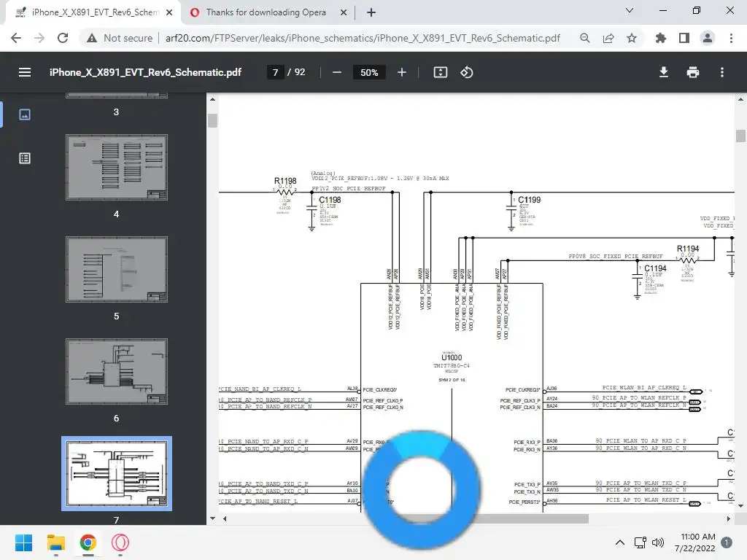This screenshot has width=747, height=560.
Task: Open Chrome three-dot menu
Action: (731, 38)
